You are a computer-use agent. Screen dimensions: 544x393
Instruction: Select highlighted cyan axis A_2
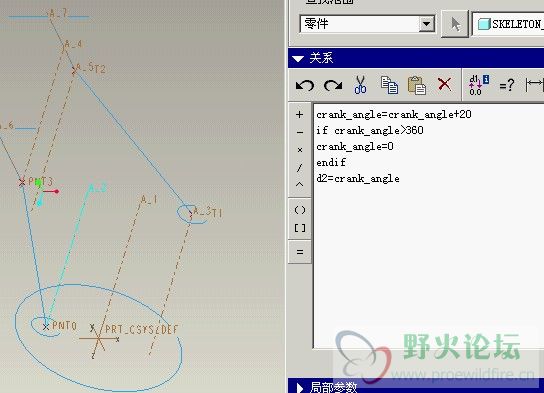(97, 188)
